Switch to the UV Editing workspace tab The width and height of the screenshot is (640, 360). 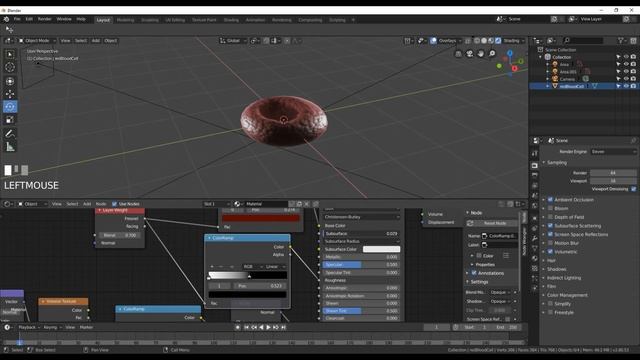click(x=175, y=20)
